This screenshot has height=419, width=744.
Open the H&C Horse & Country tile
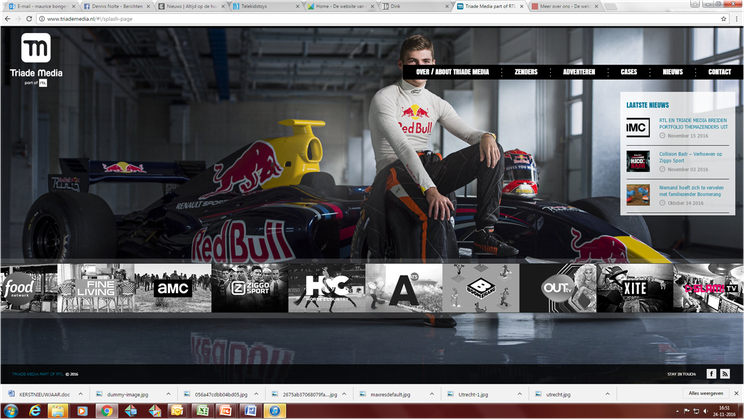tap(327, 288)
